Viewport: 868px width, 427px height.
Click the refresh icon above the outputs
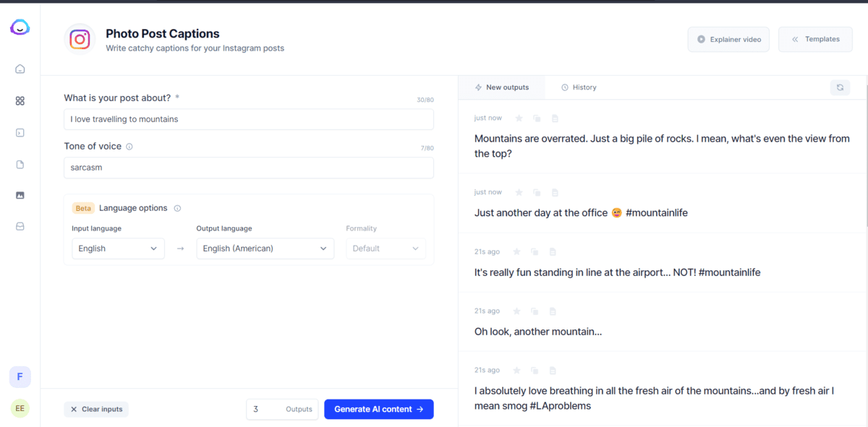[x=840, y=87]
